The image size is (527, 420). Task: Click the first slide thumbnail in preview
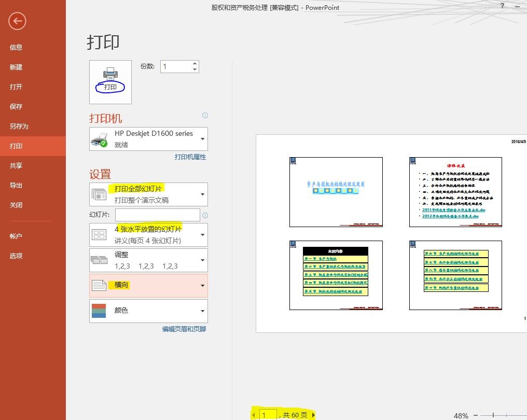pyautogui.click(x=336, y=192)
